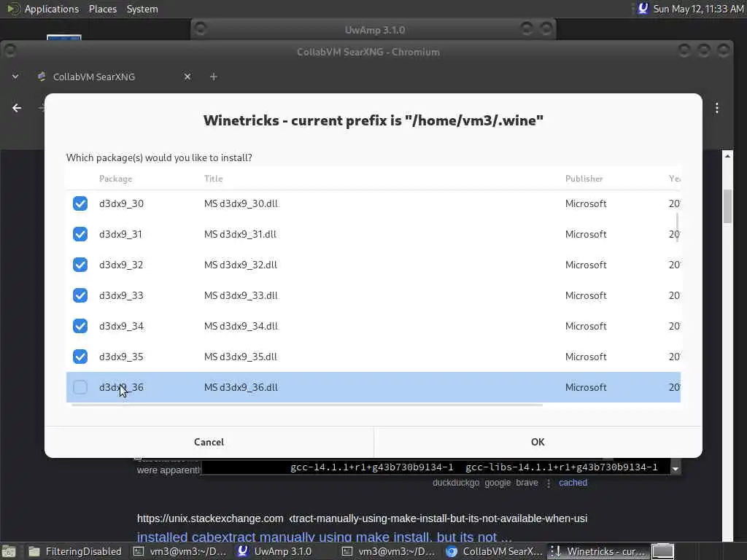Select the MS d3dx9_33.dll title text
The width and height of the screenshot is (747, 560).
(x=241, y=295)
